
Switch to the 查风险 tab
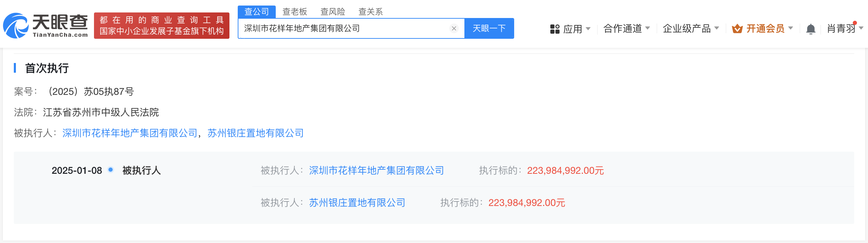click(x=333, y=12)
